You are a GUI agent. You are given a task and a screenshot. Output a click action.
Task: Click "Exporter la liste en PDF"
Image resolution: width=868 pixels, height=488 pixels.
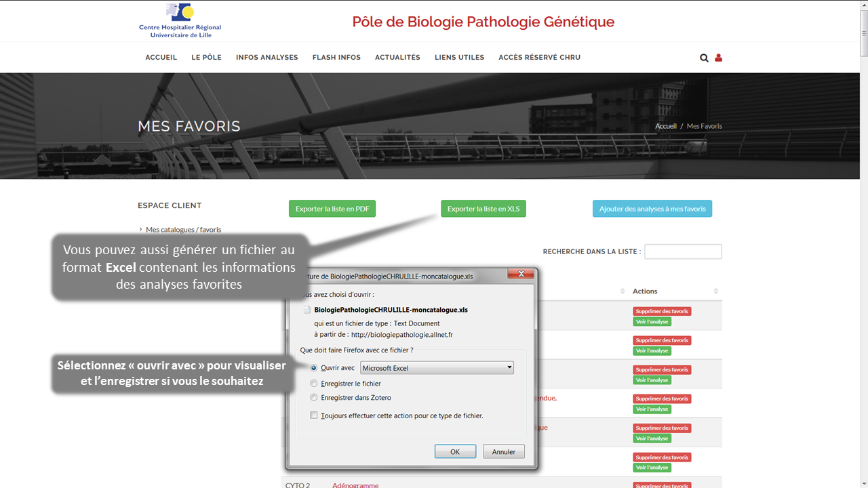point(332,209)
